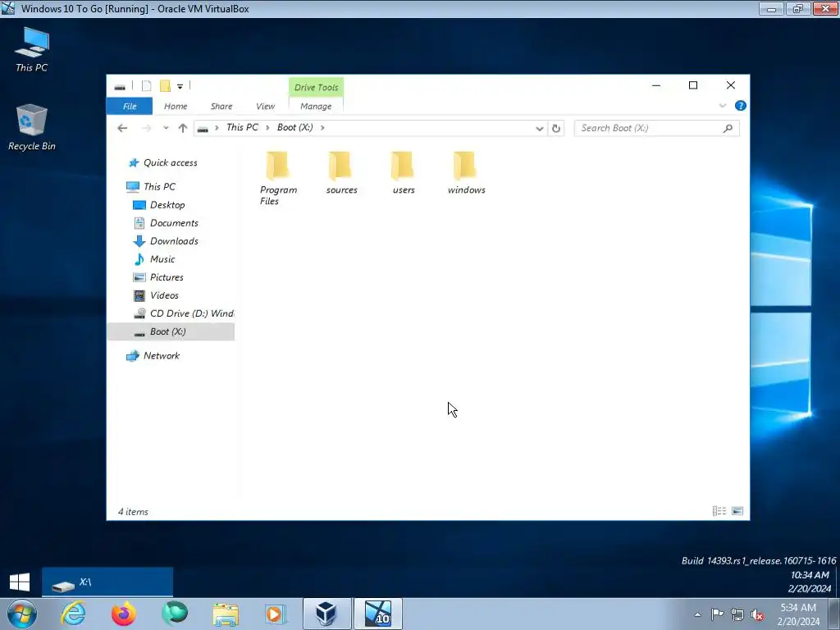Image resolution: width=840 pixels, height=630 pixels.
Task: Click host network tray icon
Action: [x=737, y=615]
